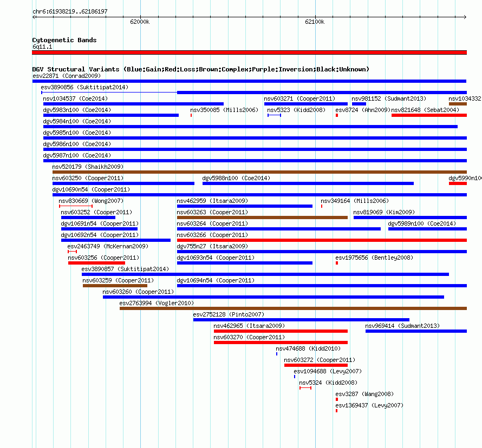
Task: Click dgv10691n54 (Cooper2011) label
Action: [x=100, y=223]
